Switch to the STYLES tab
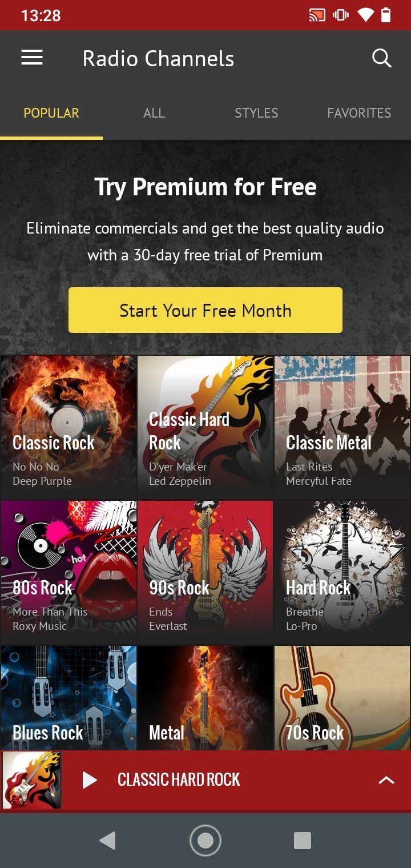This screenshot has width=411, height=868. point(256,113)
